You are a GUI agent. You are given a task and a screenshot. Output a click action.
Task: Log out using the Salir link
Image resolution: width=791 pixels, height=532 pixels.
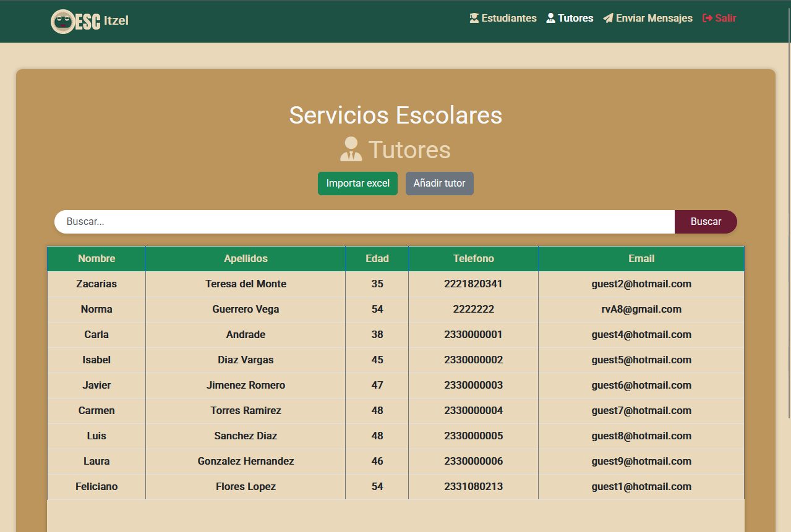724,18
